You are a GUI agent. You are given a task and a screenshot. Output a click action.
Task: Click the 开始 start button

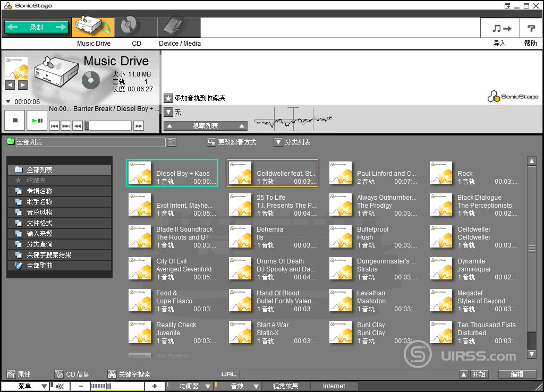tap(479, 374)
